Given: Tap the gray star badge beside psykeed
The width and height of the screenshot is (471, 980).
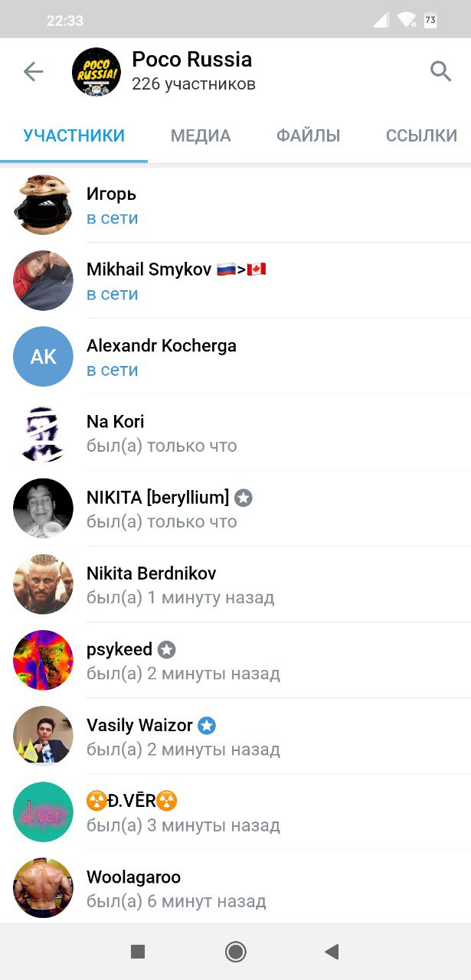Looking at the screenshot, I should pos(167,650).
